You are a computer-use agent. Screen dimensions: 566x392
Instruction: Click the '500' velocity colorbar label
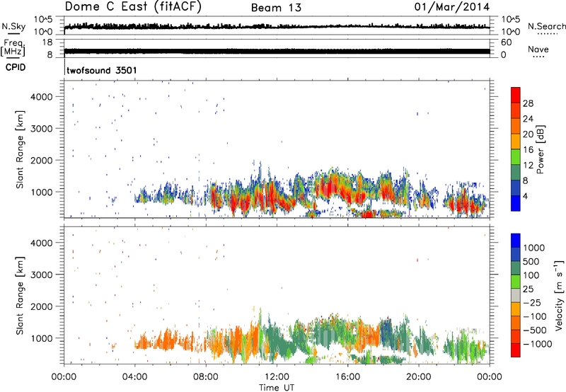click(531, 261)
